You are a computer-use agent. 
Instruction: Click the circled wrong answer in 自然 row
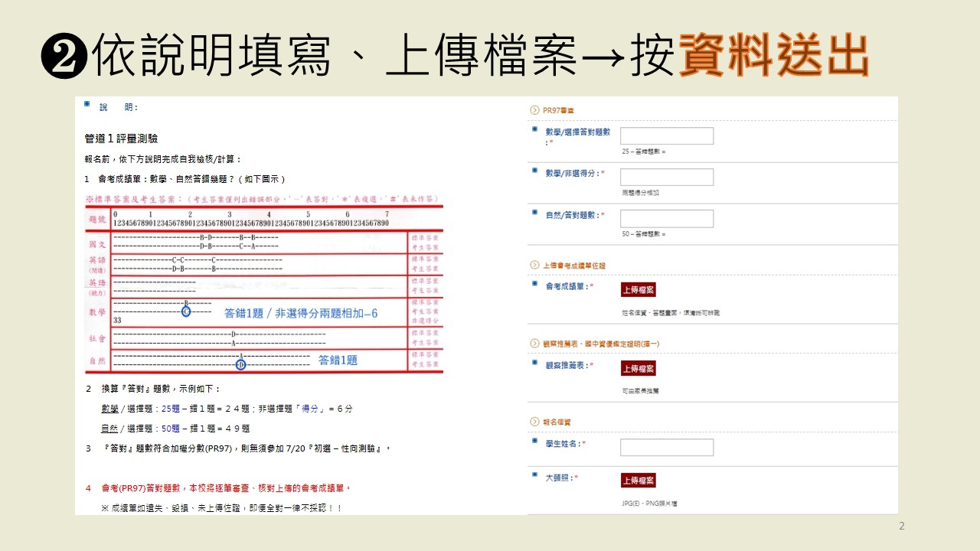pos(240,364)
